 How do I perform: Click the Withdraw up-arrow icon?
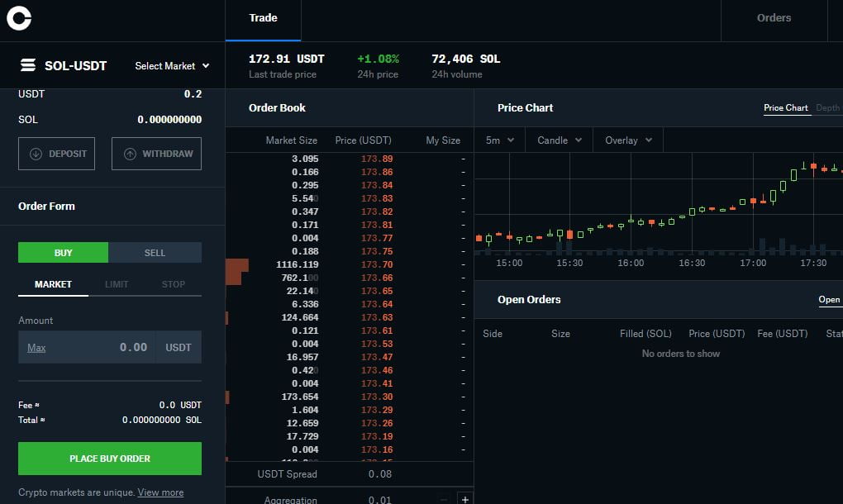tap(130, 154)
